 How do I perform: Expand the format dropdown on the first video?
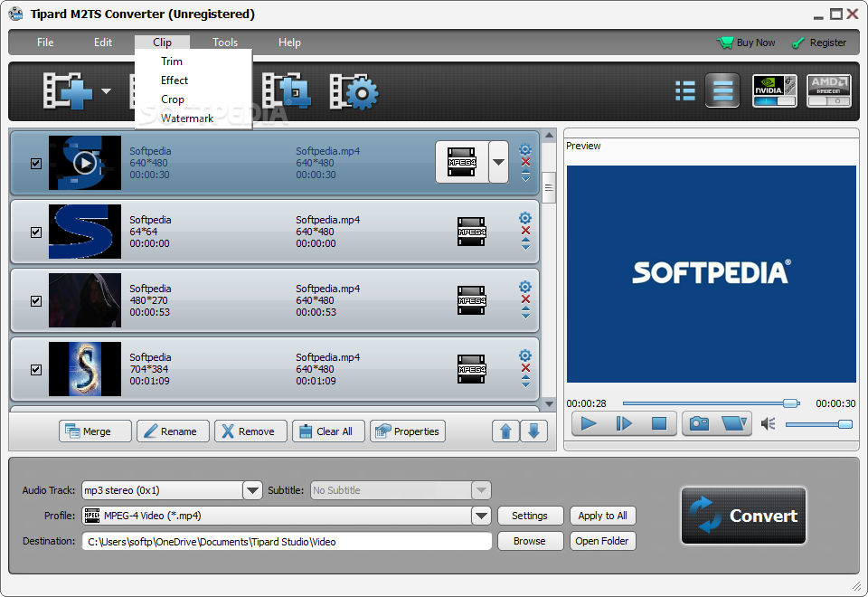pos(499,162)
